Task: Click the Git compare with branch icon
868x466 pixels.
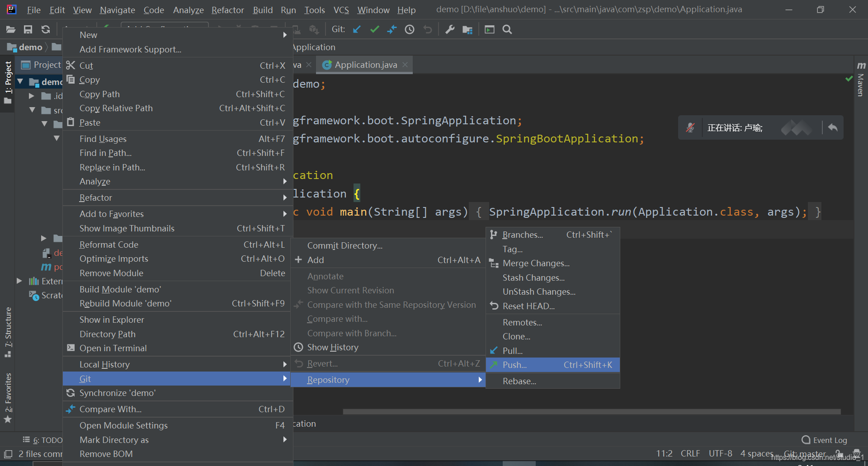Action: [392, 29]
